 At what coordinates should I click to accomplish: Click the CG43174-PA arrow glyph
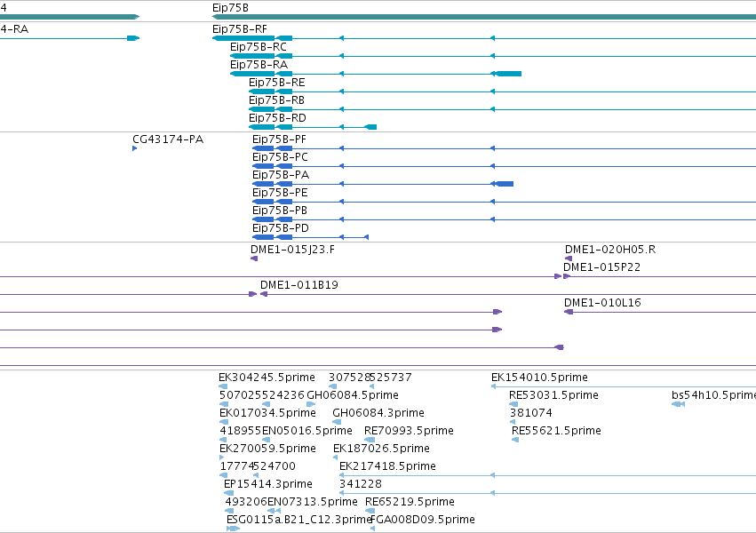134,148
